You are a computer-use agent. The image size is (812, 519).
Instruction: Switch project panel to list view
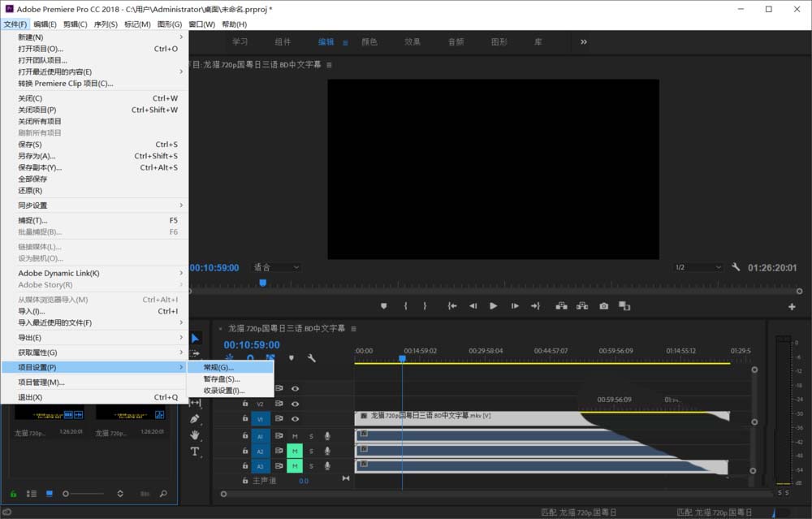click(x=31, y=493)
